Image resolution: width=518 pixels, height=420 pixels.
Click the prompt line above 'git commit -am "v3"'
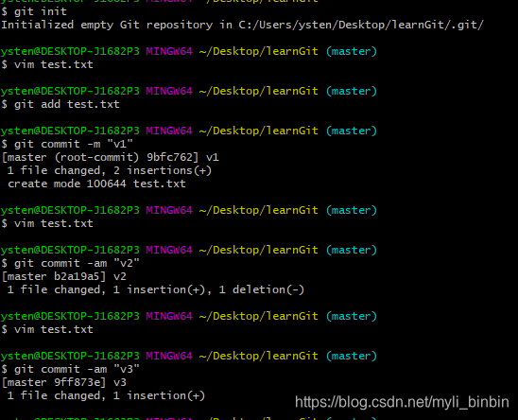tap(189, 356)
